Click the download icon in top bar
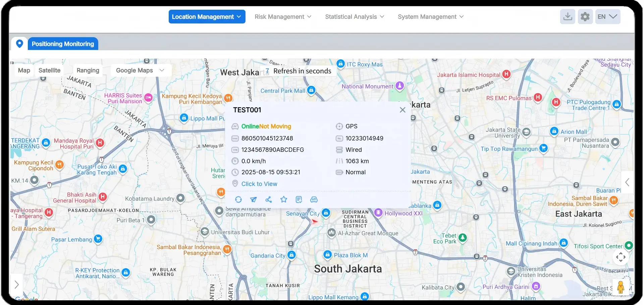The width and height of the screenshot is (644, 305). click(x=568, y=17)
